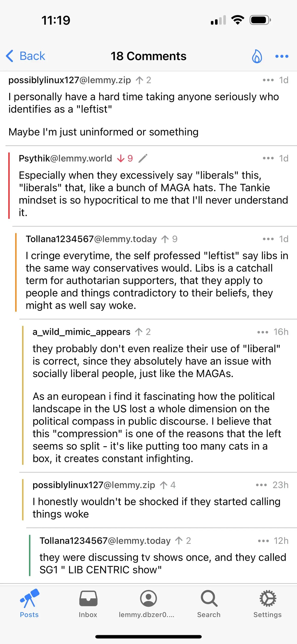Image resolution: width=297 pixels, height=644 pixels.
Task: Upvote the possiblylinux127 'calling things woke' reply
Action: pyautogui.click(x=164, y=485)
